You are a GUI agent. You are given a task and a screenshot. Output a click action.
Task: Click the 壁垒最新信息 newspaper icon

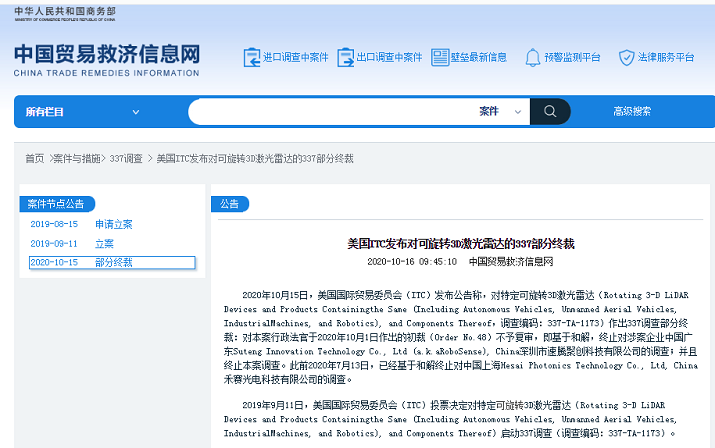click(x=440, y=57)
